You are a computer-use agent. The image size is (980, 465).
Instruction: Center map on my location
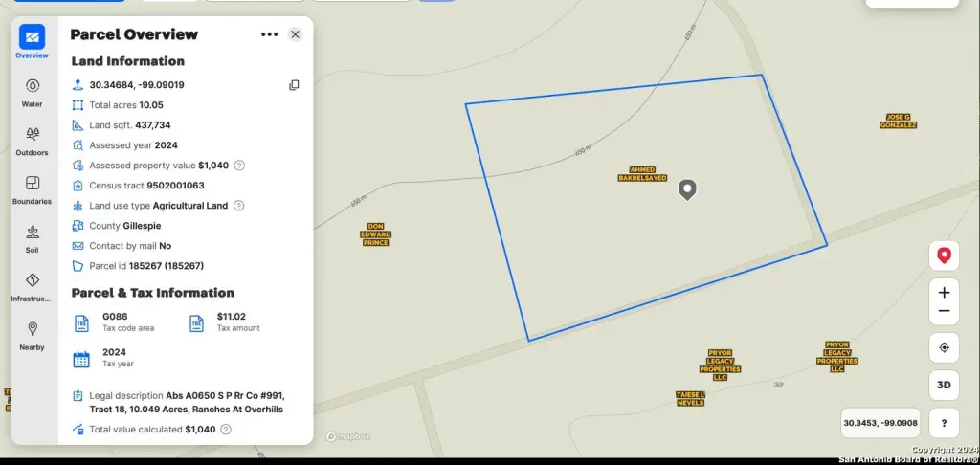944,347
